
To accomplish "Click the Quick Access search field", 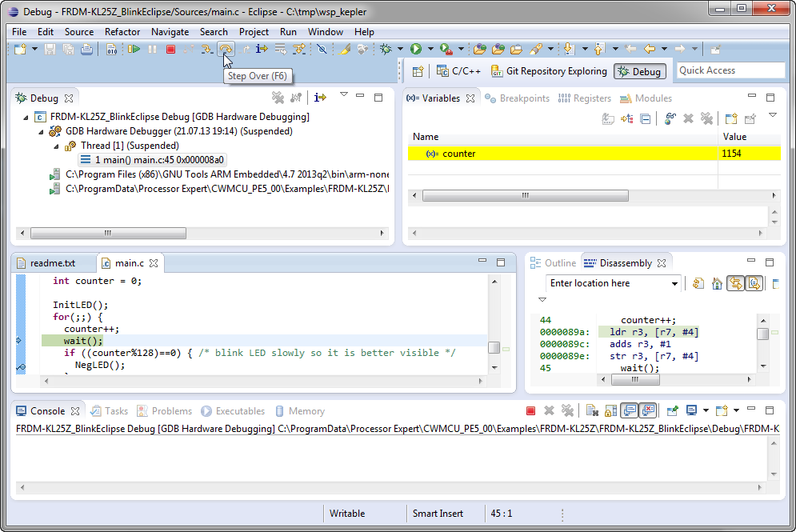I will coord(730,70).
